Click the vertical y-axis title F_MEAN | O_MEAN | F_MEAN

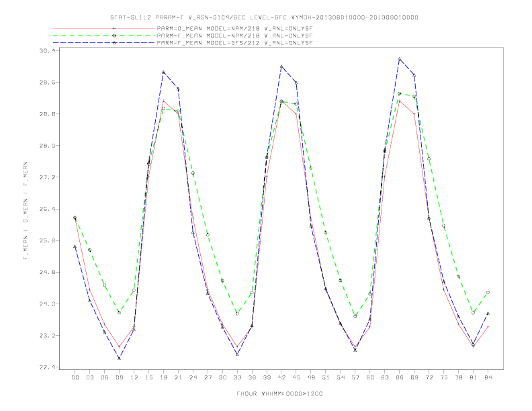(x=26, y=211)
